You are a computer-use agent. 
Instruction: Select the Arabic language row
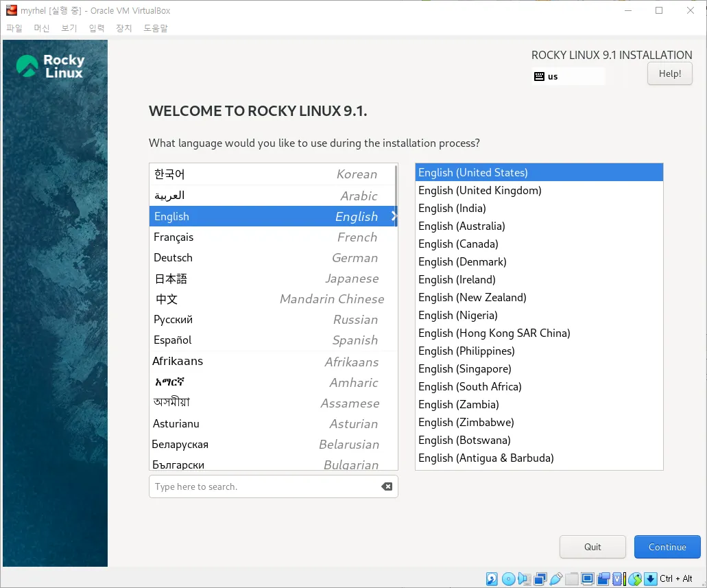point(273,196)
